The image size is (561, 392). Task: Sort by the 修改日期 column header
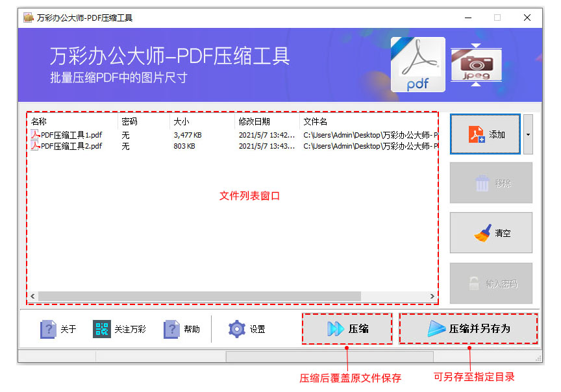(267, 121)
